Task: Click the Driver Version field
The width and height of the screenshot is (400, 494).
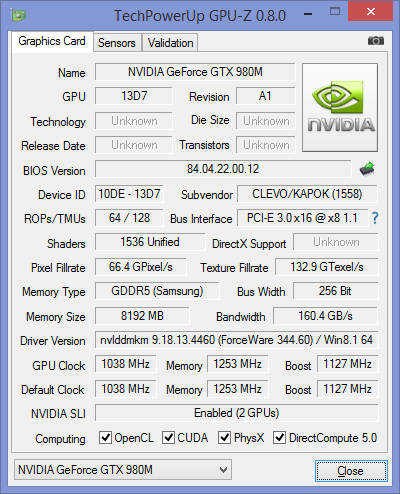Action: pos(237,340)
